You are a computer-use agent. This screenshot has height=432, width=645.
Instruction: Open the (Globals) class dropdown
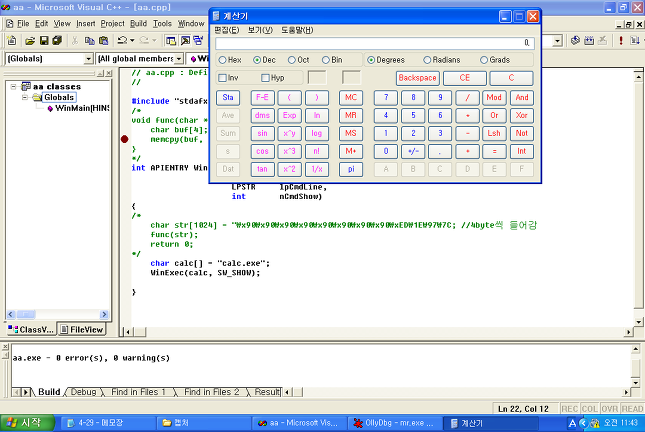pyautogui.click(x=88, y=59)
